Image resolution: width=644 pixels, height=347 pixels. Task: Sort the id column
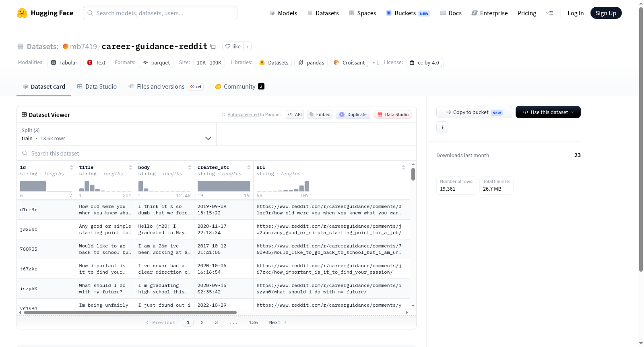coord(71,167)
